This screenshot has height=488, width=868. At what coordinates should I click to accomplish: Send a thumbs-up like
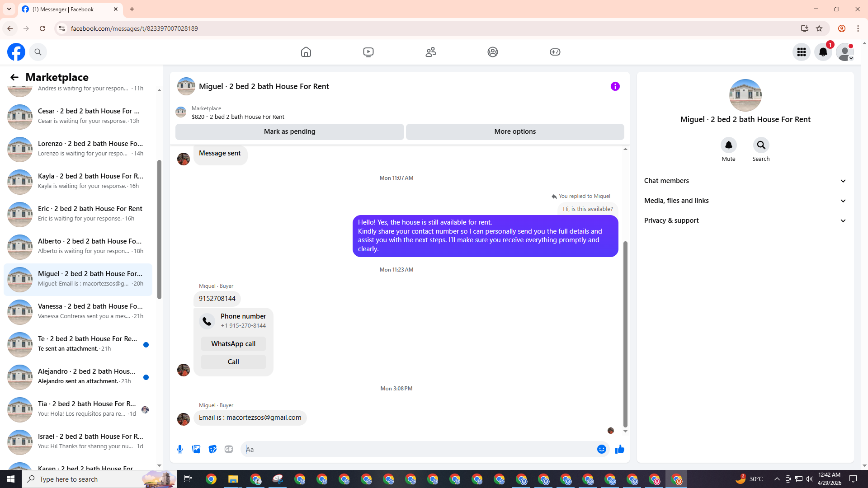[x=620, y=449]
